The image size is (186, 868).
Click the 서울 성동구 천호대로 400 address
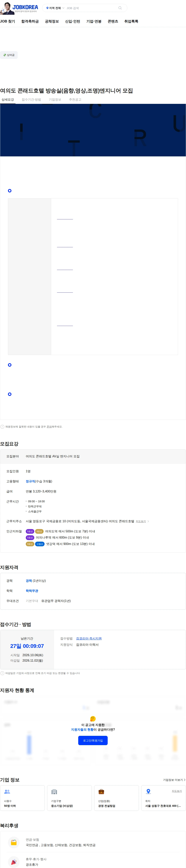(x=163, y=806)
